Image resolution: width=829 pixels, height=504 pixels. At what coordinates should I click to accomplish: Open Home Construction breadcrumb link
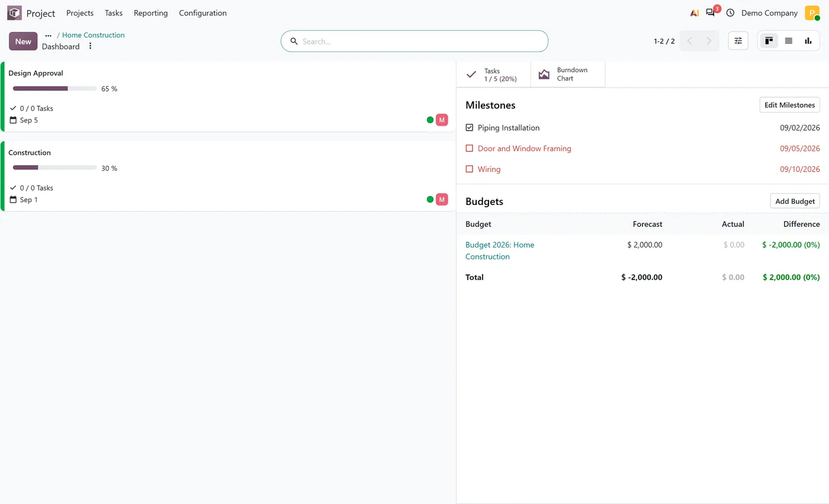click(94, 35)
